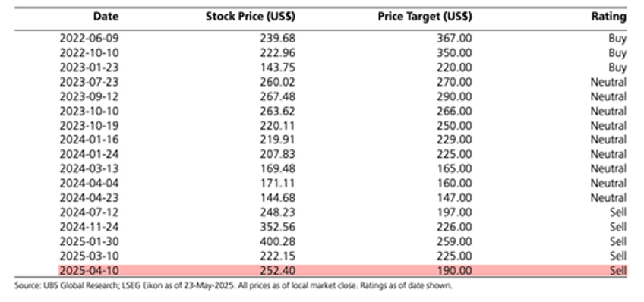Viewport: 644px width, 302px height.
Task: Select the 2022-06-09 date cell
Action: [89, 39]
